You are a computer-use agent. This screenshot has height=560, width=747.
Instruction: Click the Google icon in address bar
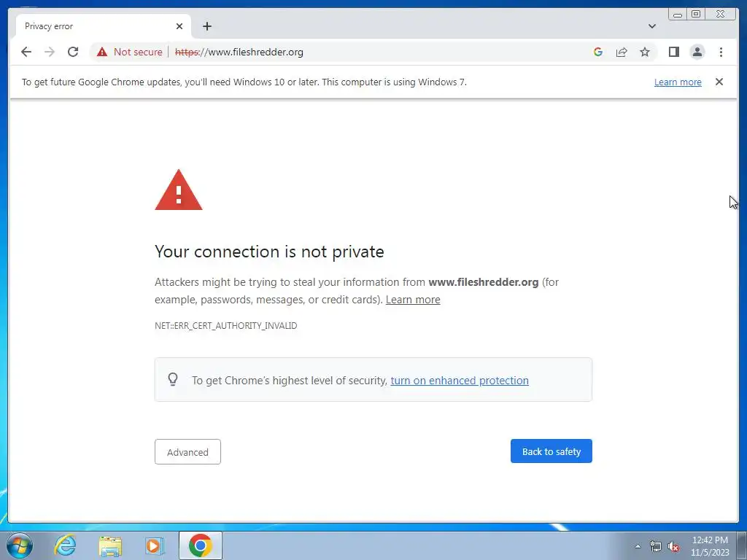tap(598, 52)
